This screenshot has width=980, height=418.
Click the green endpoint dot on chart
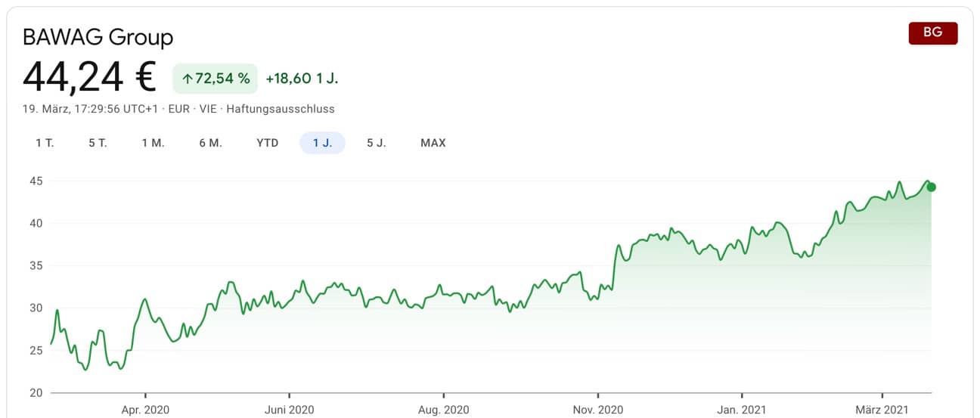[932, 187]
